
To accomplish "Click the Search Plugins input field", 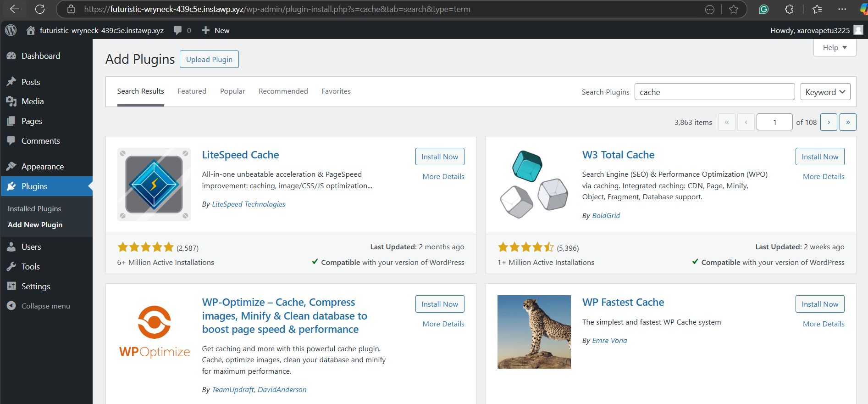I will 714,92.
